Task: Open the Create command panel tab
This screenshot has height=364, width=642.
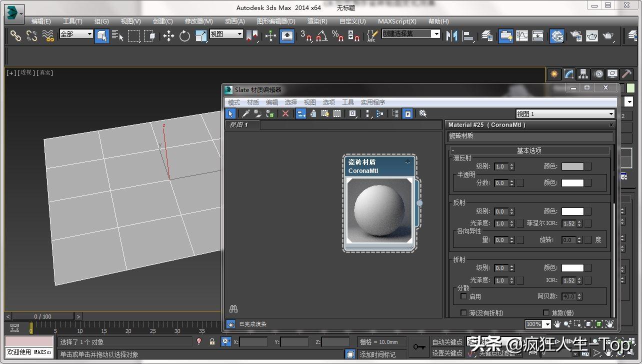Action: (x=554, y=74)
